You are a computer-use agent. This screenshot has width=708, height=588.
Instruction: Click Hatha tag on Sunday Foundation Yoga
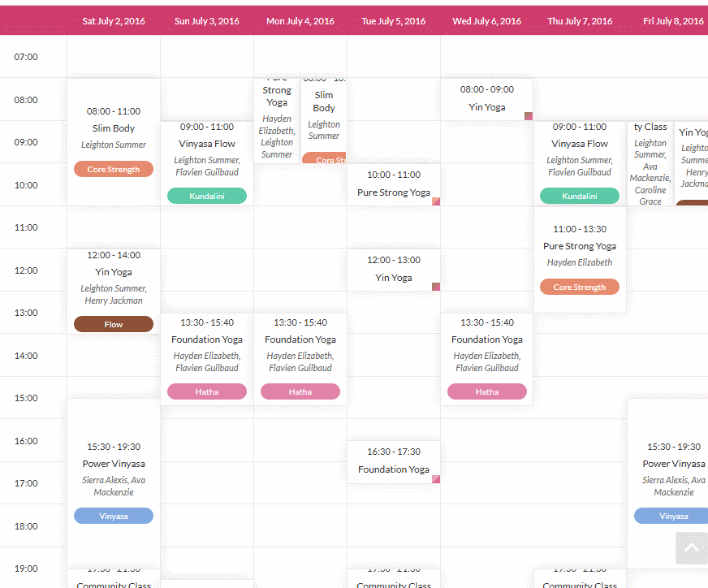click(x=207, y=391)
